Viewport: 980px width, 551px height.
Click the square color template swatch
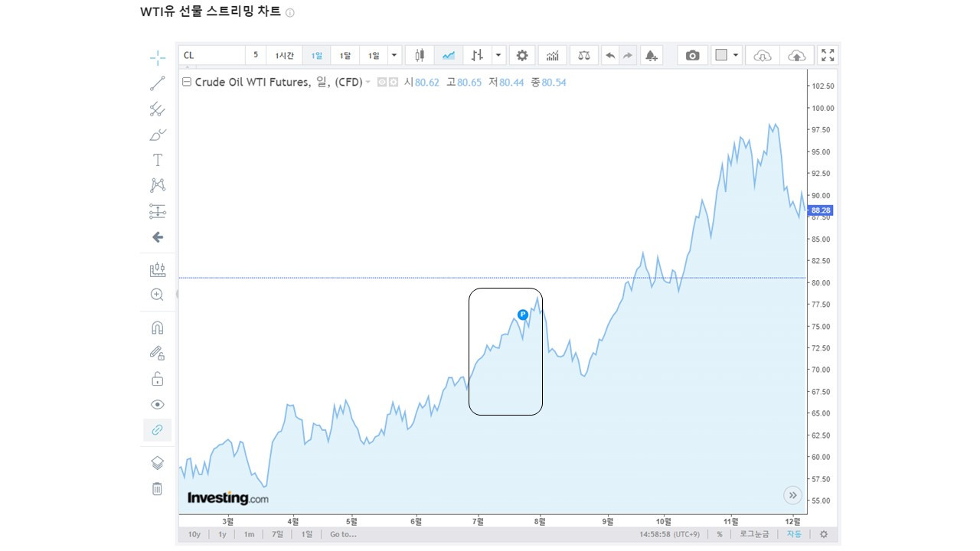(x=720, y=55)
